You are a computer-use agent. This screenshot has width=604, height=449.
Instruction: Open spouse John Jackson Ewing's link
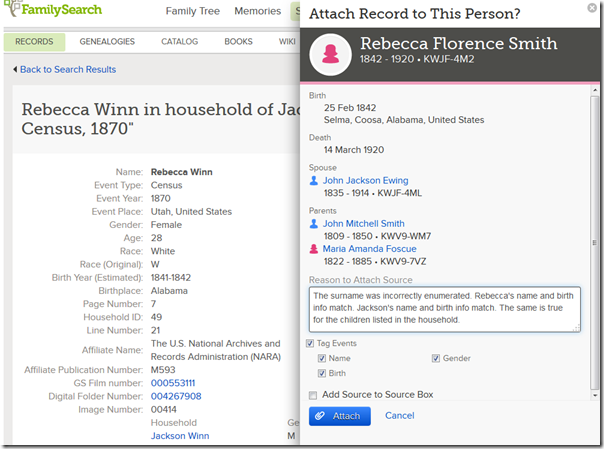tap(366, 180)
